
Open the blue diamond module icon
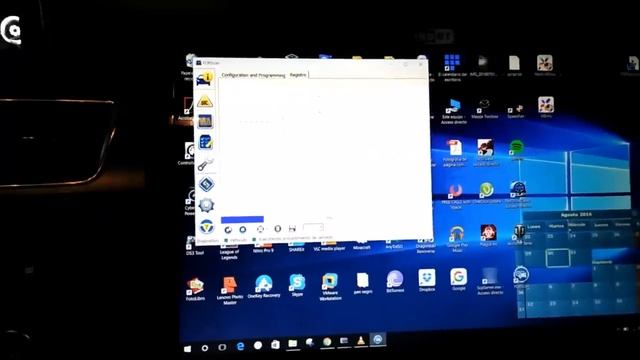coord(206,184)
